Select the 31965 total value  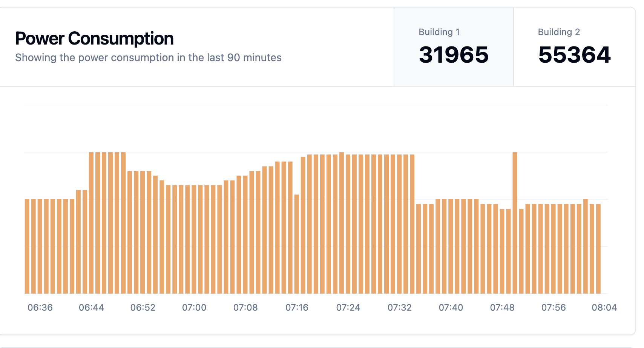click(454, 55)
